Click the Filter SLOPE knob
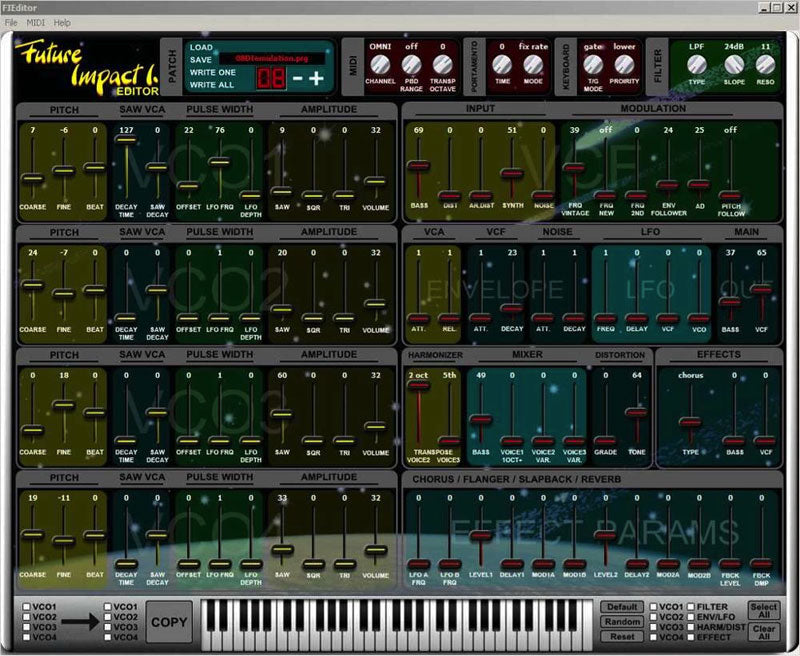The width and height of the screenshot is (800, 656). (x=734, y=65)
